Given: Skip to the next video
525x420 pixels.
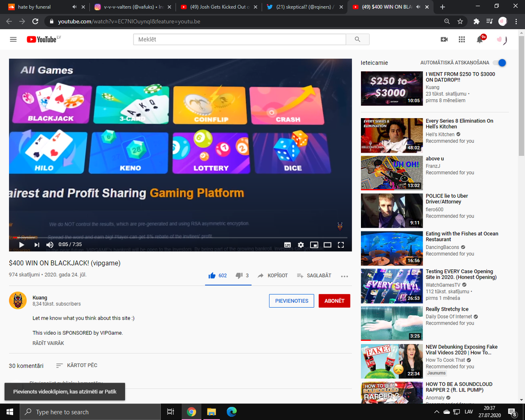Looking at the screenshot, I should point(36,245).
